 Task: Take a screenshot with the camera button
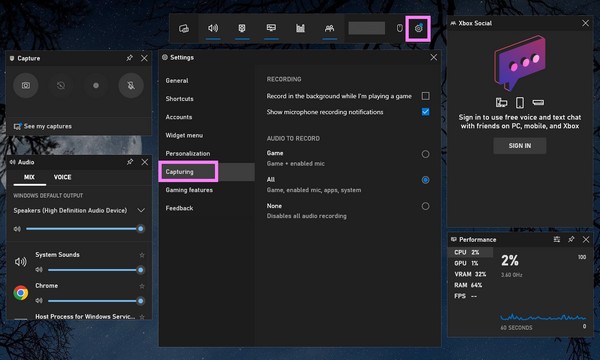26,85
